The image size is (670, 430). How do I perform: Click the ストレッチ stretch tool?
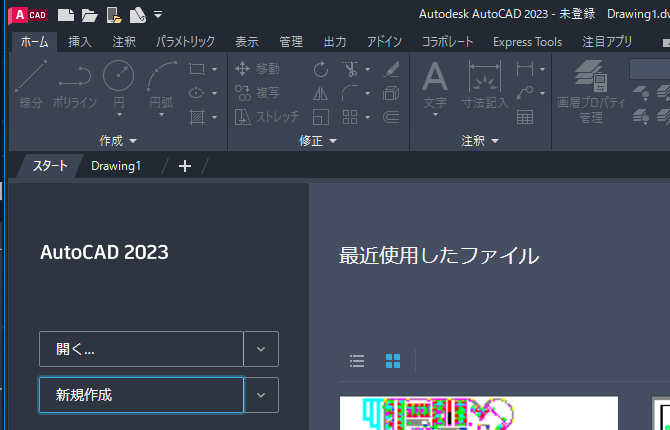tap(267, 117)
